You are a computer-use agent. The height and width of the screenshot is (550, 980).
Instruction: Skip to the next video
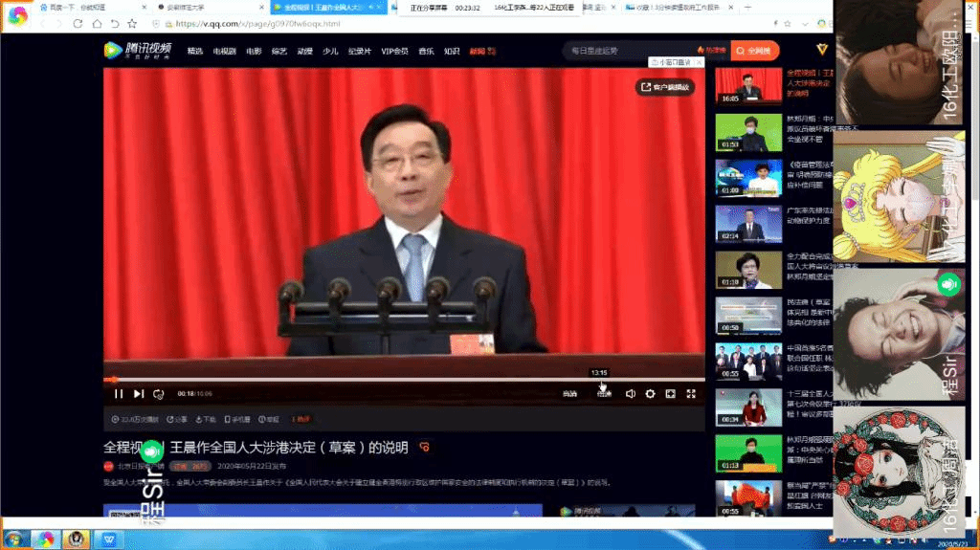coord(139,393)
